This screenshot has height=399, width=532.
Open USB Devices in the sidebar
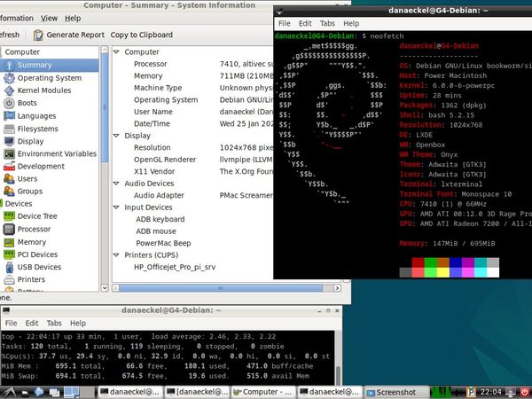click(37, 267)
